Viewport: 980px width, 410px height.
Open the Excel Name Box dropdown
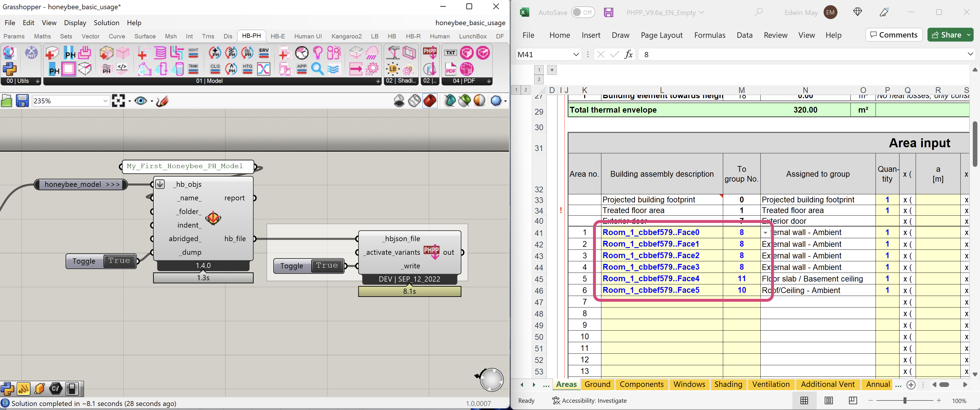tap(576, 55)
